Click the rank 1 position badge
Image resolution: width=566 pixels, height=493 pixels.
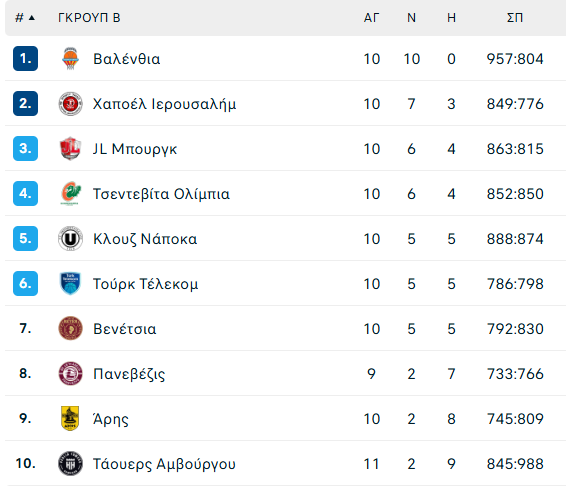25,58
